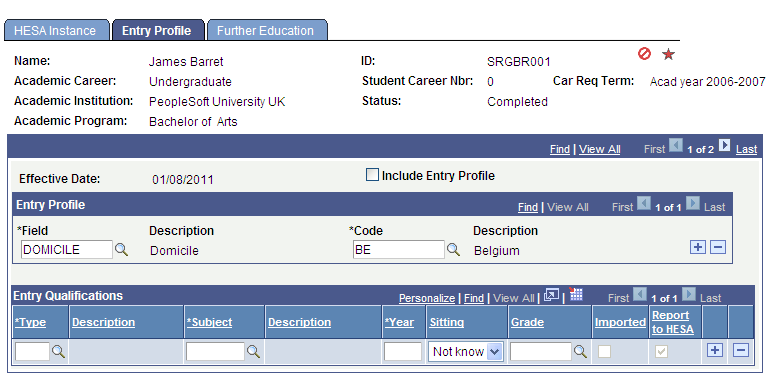Go to previous effective-dated row (1 of 2)
Viewport: 779px width, 386px height.
676,146
